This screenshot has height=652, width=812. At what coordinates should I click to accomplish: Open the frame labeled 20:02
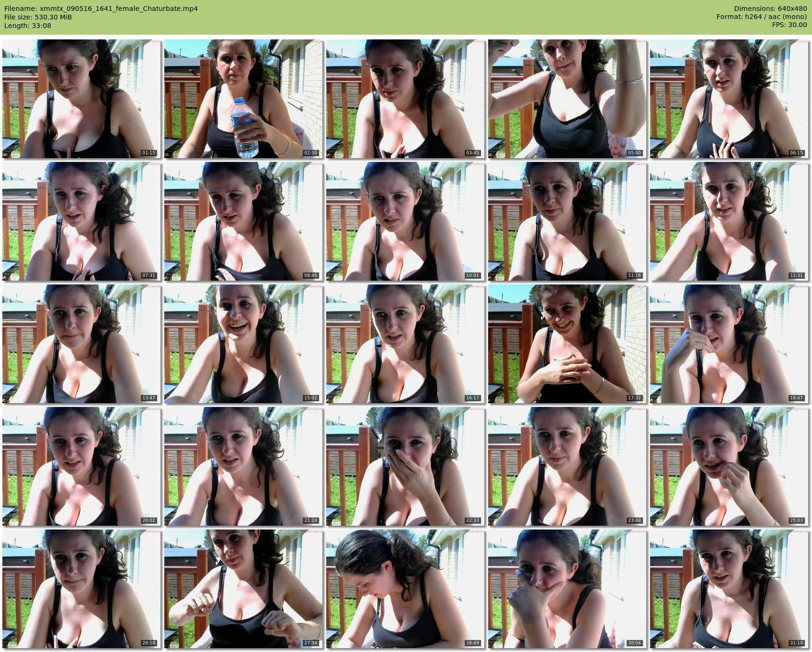coord(82,466)
